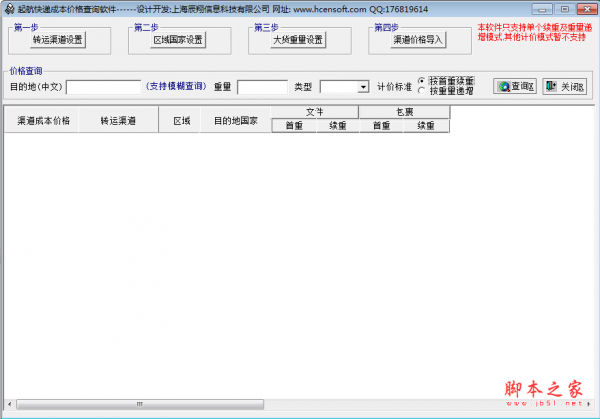Maximize the application window
This screenshot has width=600, height=419.
pyautogui.click(x=564, y=9)
